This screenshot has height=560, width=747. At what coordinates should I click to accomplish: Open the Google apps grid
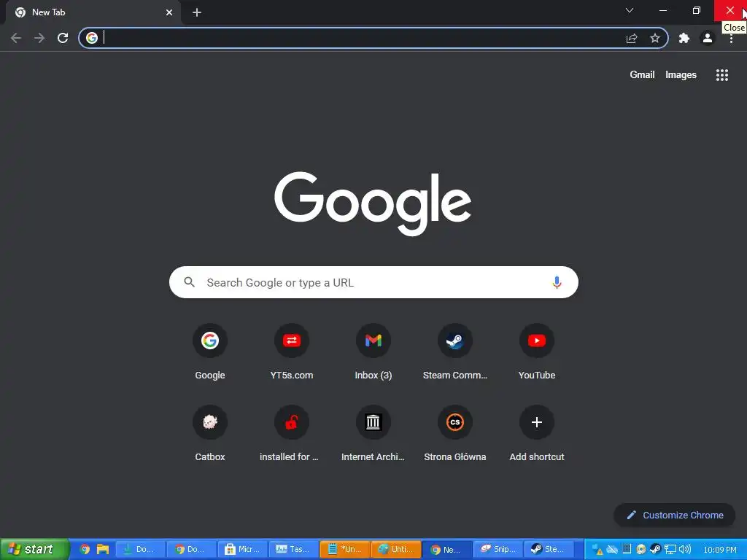(721, 75)
